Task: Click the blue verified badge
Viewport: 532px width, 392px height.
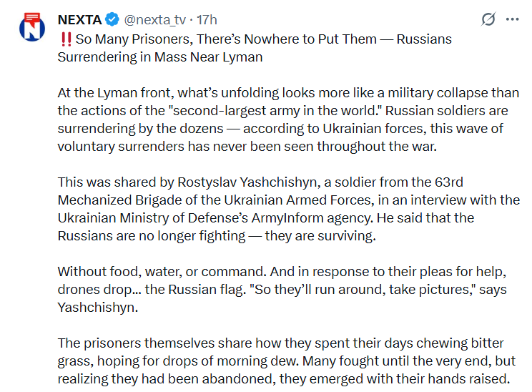Action: coord(112,20)
